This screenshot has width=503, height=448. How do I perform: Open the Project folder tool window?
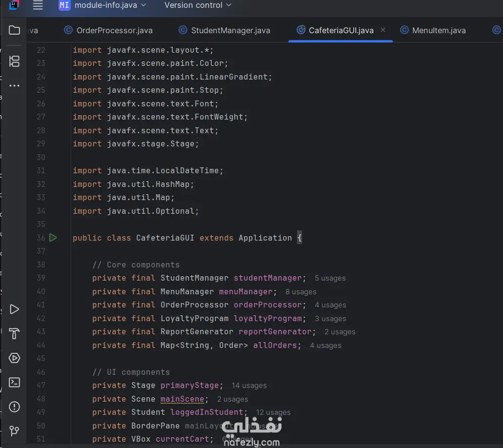click(14, 30)
